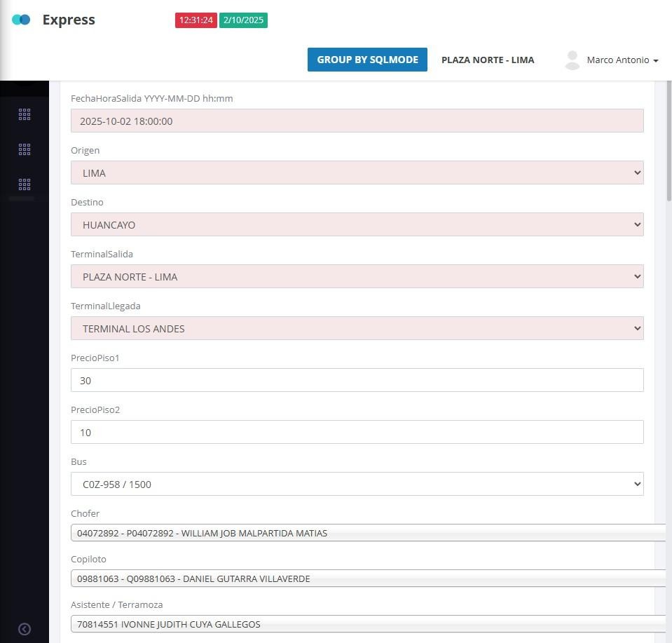This screenshot has height=643, width=672.
Task: Open the first grid icon in sidebar
Action: pyautogui.click(x=25, y=114)
